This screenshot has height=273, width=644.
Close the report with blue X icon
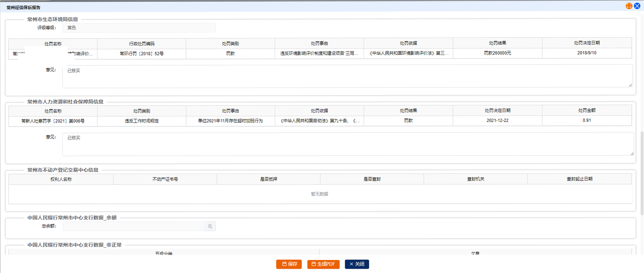tap(637, 6)
